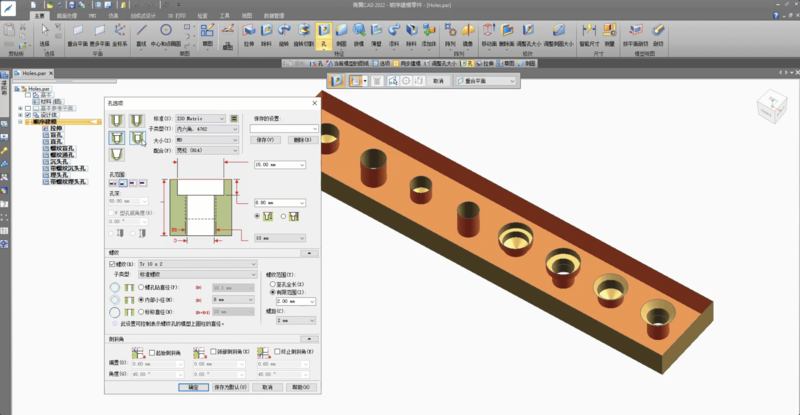Viewport: 800px width, 415px height.
Task: Switch to the Holes.par document tab
Action: [x=32, y=74]
